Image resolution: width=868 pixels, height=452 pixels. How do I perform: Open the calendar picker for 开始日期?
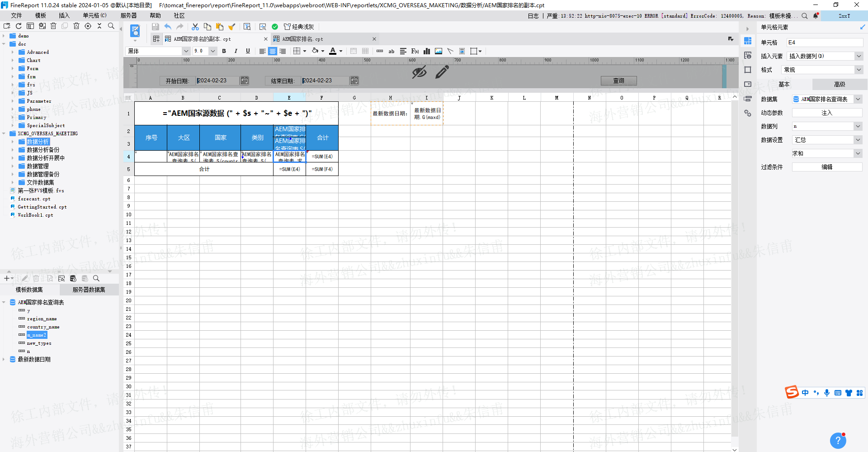pos(245,81)
